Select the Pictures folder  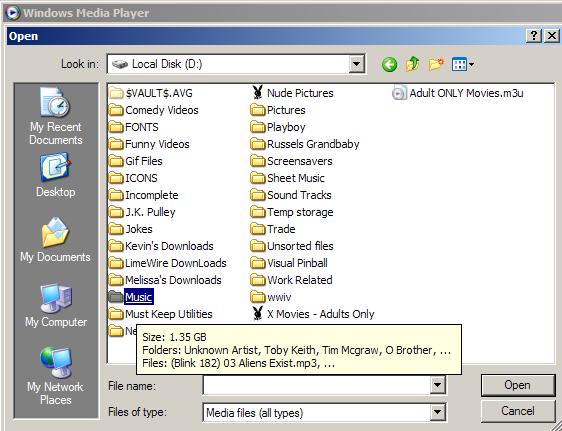(x=278, y=110)
